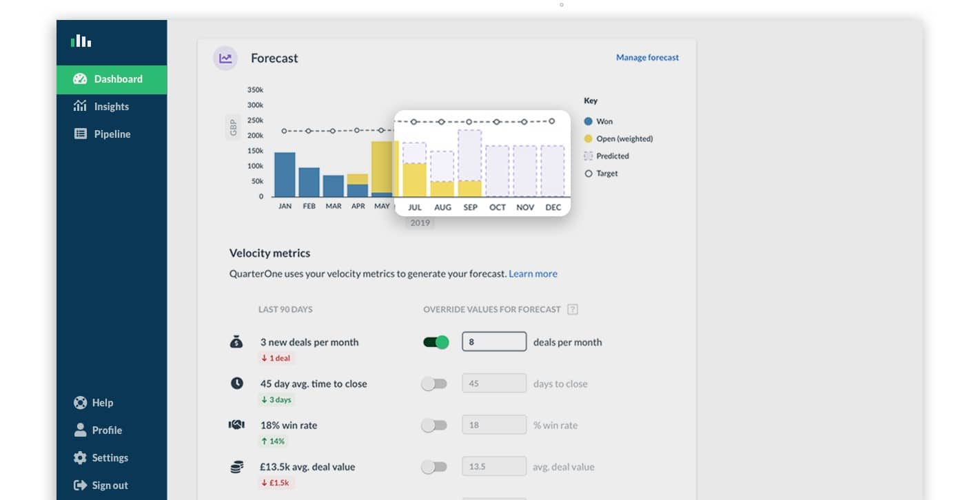Image resolution: width=980 pixels, height=500 pixels.
Task: Click the Help lifebuoy icon
Action: (80, 403)
